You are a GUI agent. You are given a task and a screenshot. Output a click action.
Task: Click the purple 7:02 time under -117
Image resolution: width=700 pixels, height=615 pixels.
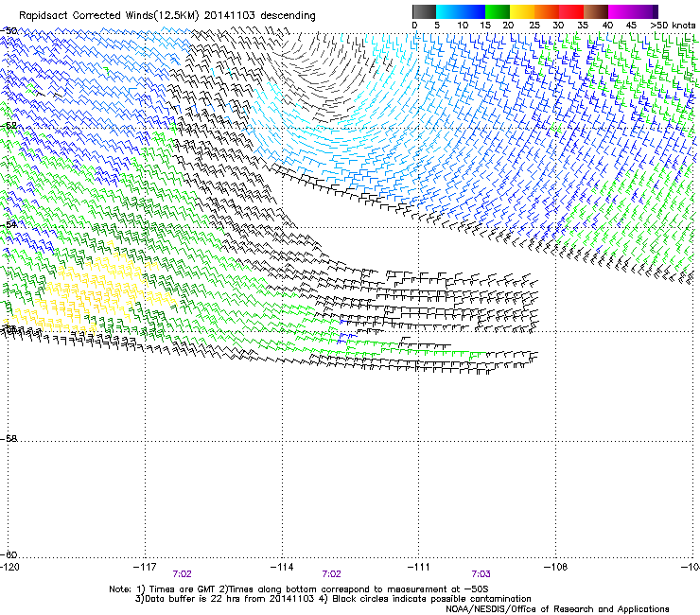point(183,574)
